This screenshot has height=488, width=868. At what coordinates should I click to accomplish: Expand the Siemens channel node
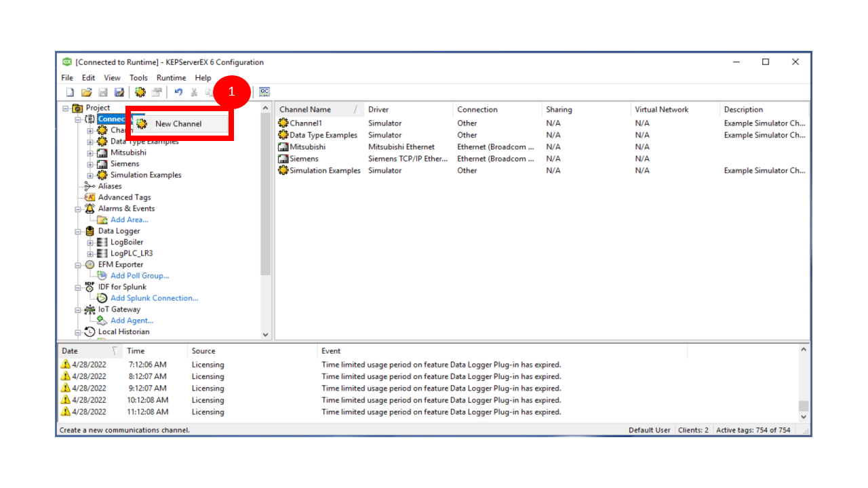click(x=90, y=164)
